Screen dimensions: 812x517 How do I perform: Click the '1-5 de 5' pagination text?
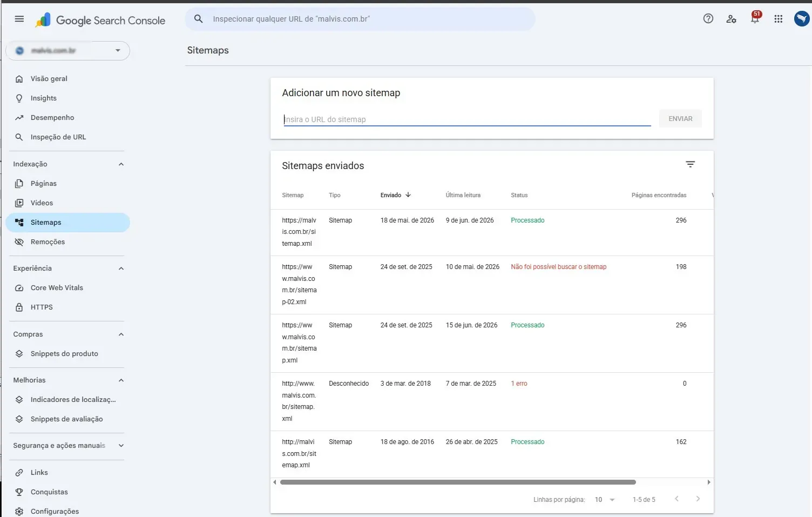click(644, 500)
